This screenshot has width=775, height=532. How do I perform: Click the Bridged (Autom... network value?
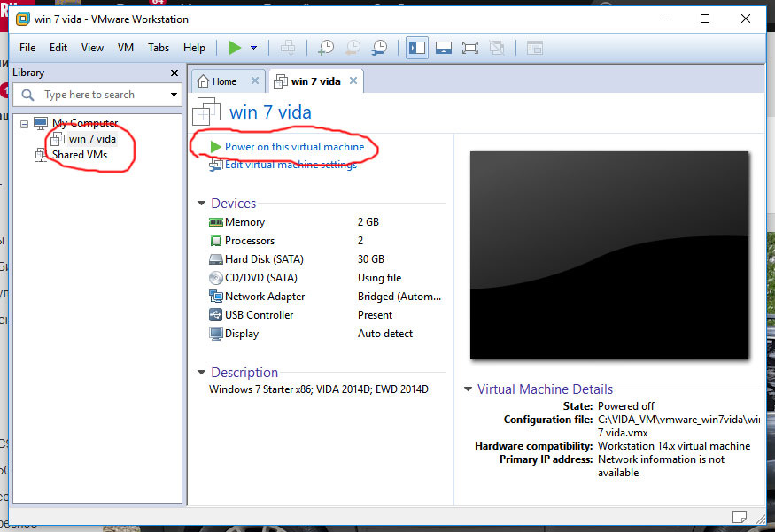pyautogui.click(x=399, y=297)
